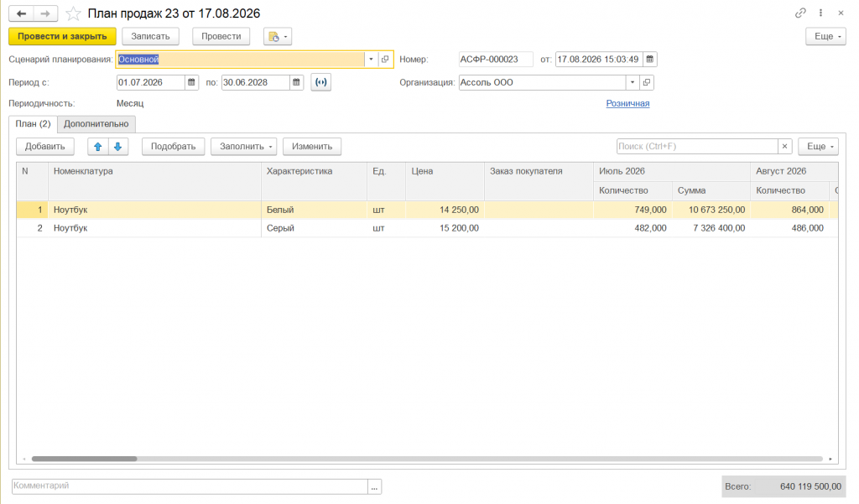Click sum cell 7 326 400,00
Image resolution: width=859 pixels, height=504 pixels.
point(711,228)
